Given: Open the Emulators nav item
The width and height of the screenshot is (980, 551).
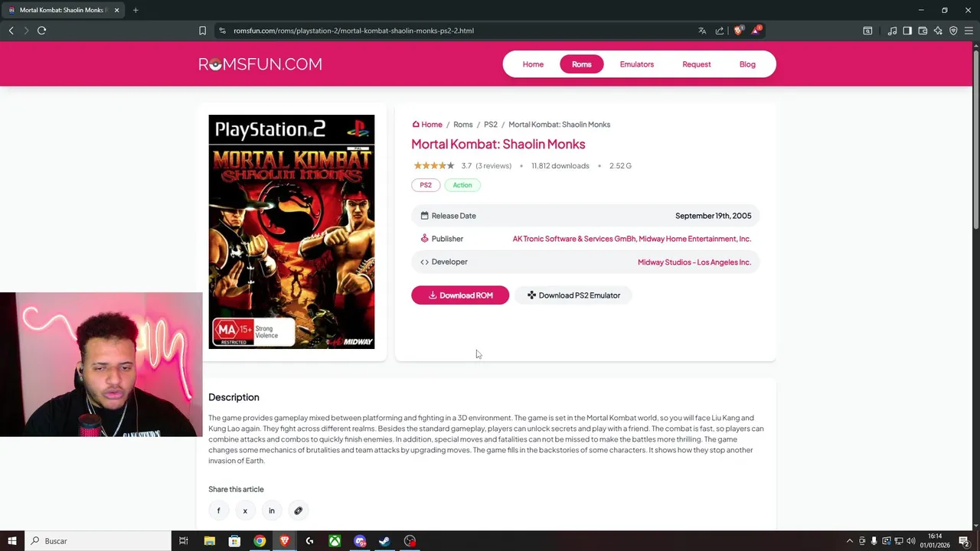Looking at the screenshot, I should click(x=637, y=64).
